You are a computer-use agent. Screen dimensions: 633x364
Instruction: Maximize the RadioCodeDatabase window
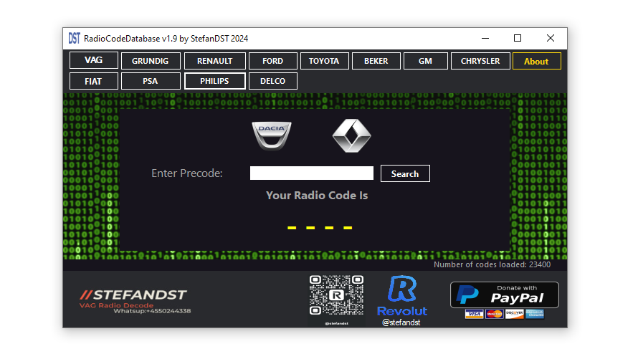pyautogui.click(x=518, y=39)
